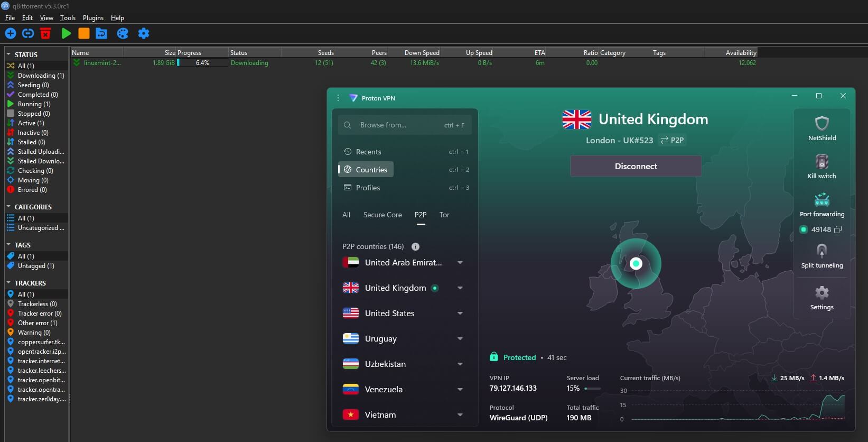Click the linuxmint torrent progress bar
The height and width of the screenshot is (442, 868).
202,62
